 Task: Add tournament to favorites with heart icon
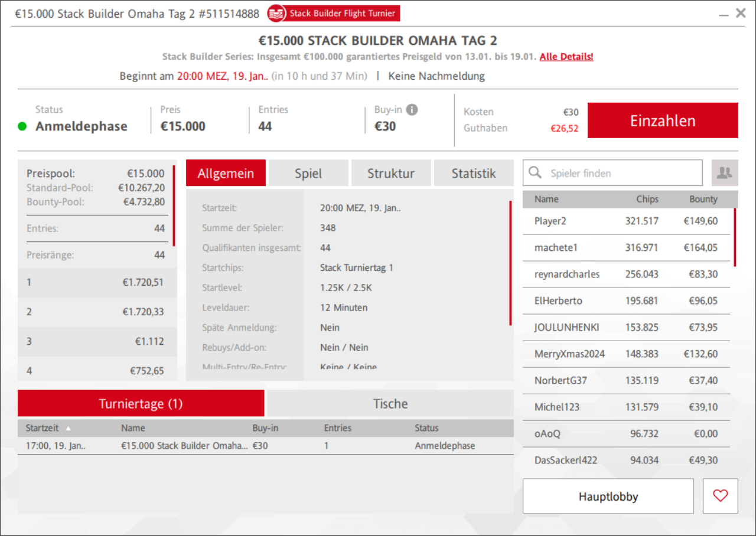(721, 496)
